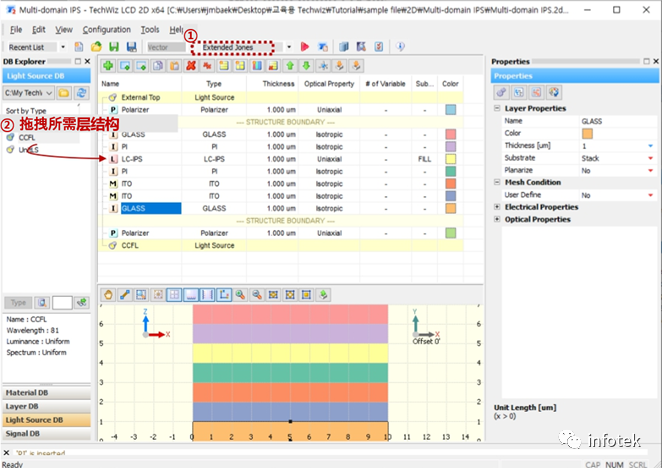The height and width of the screenshot is (468, 662).
Task: Run simulation with the red play icon
Action: 304,47
